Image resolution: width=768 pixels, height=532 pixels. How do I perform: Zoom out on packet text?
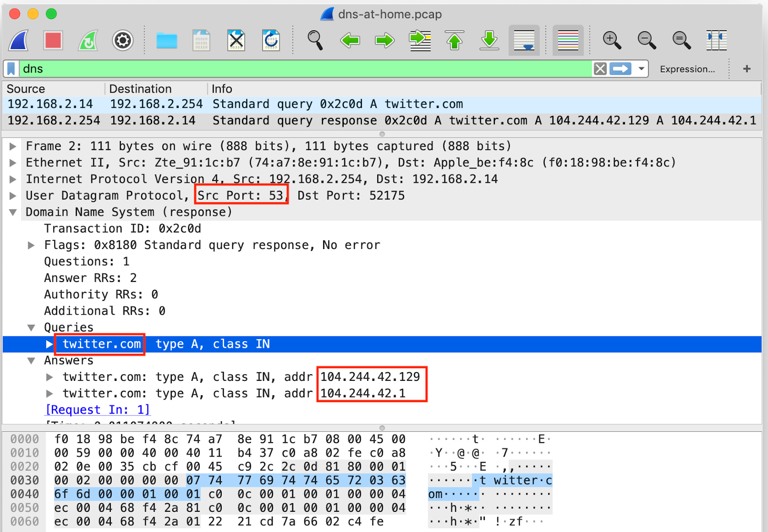[x=647, y=40]
